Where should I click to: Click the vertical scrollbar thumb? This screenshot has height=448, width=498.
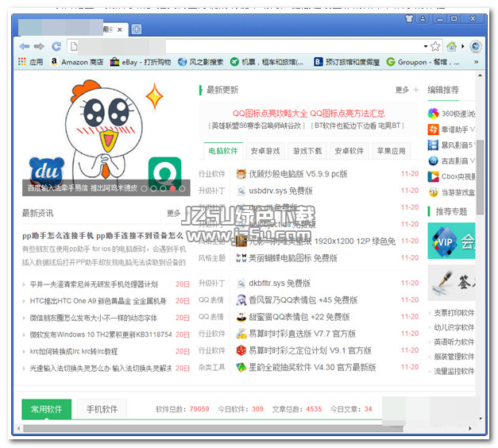480,177
